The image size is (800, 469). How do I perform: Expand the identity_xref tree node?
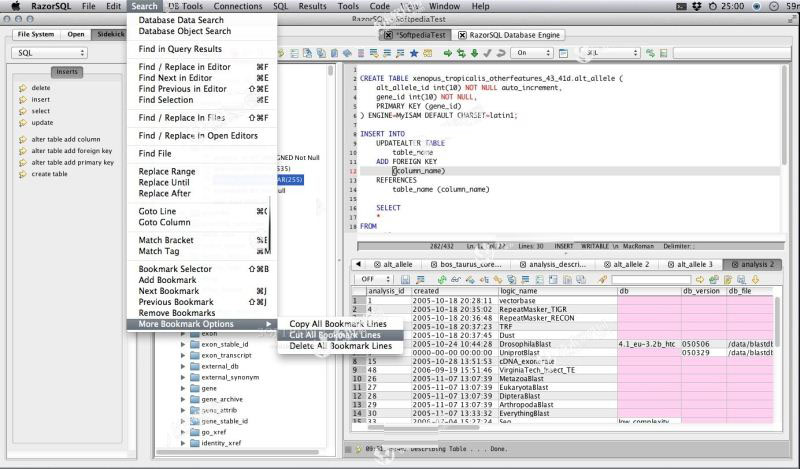pyautogui.click(x=183, y=443)
